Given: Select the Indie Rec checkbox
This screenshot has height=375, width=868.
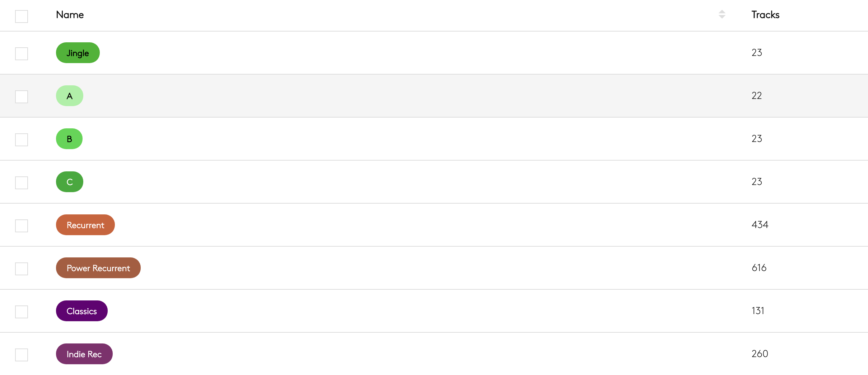Looking at the screenshot, I should pos(22,355).
